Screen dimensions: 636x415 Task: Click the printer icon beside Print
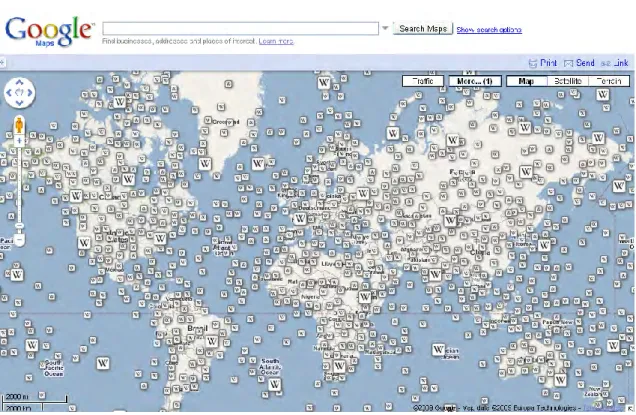pos(533,63)
